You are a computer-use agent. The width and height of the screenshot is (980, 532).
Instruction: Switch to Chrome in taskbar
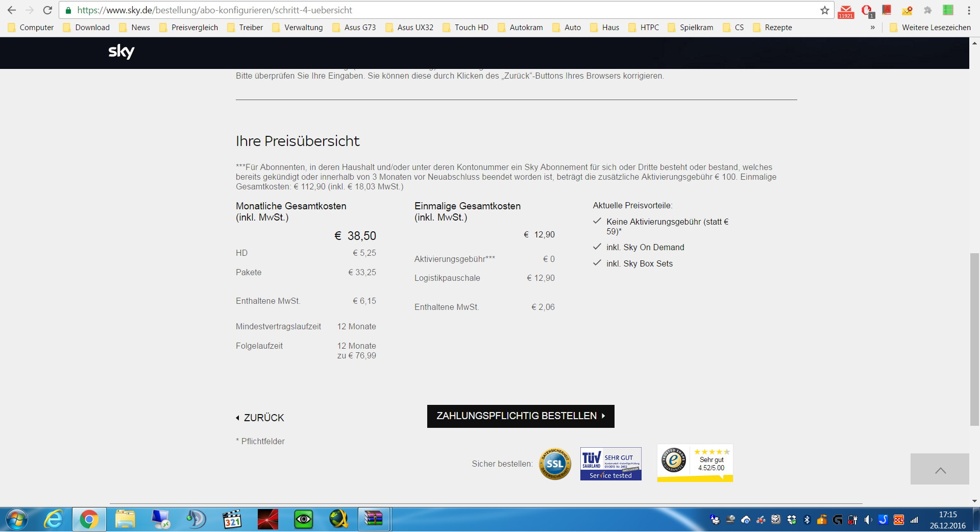[x=89, y=520]
